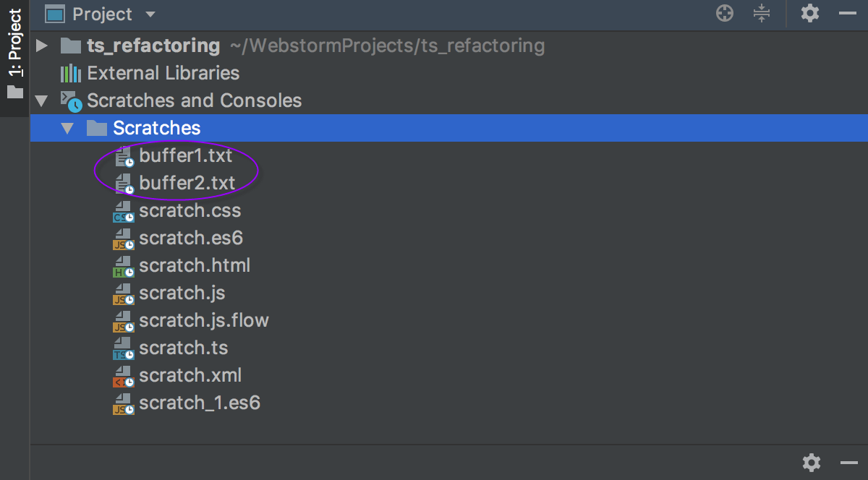Click the gear icon at bottom right

pyautogui.click(x=811, y=463)
